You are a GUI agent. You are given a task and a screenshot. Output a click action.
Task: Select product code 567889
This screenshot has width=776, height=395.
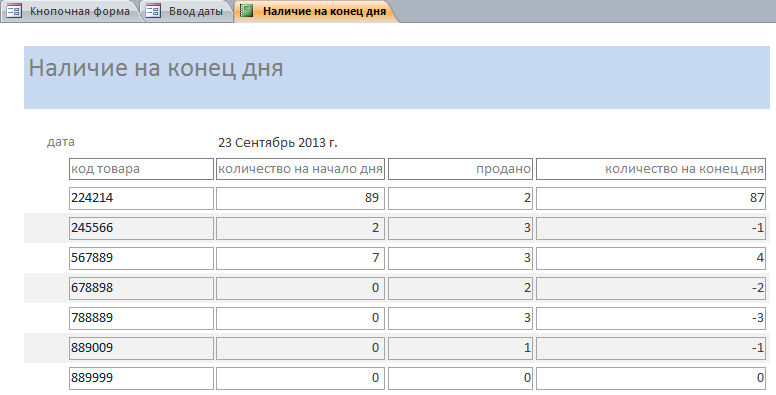(142, 258)
